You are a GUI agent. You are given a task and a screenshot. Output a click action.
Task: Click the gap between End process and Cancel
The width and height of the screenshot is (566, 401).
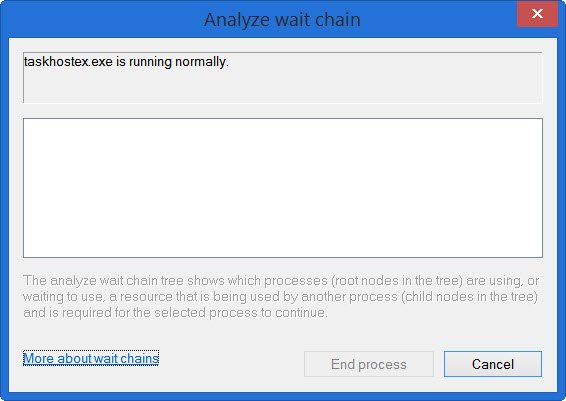coord(439,364)
